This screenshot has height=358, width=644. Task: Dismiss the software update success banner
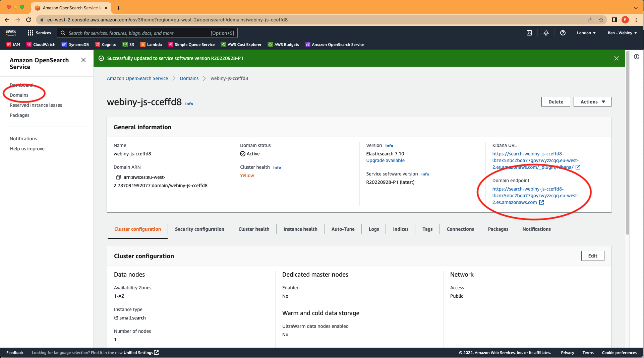[x=617, y=58]
